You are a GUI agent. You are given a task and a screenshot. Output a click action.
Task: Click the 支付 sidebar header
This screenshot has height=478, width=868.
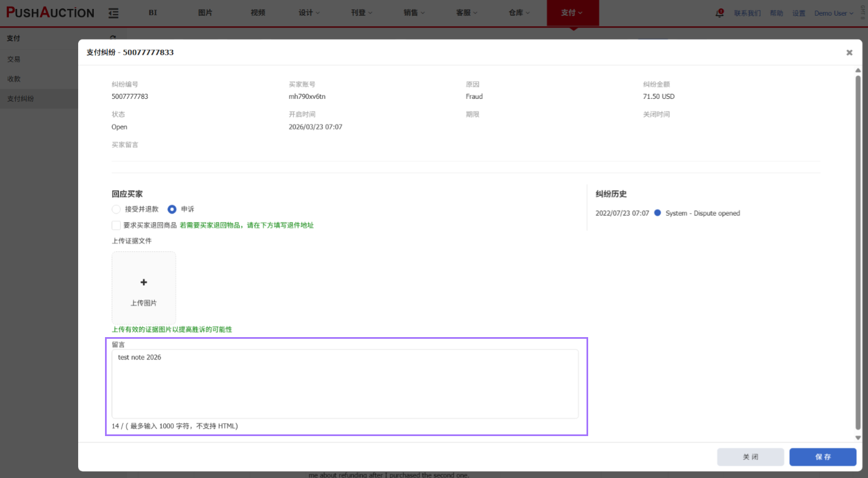[x=13, y=39]
